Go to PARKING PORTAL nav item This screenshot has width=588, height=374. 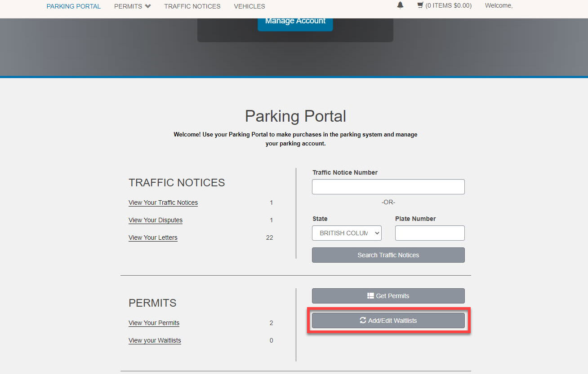[x=74, y=6]
